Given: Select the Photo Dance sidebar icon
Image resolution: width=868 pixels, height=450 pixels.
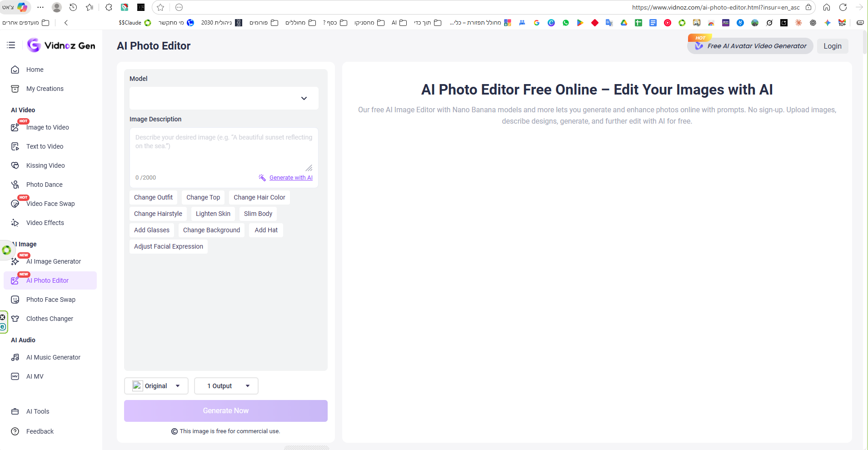Looking at the screenshot, I should click(15, 185).
